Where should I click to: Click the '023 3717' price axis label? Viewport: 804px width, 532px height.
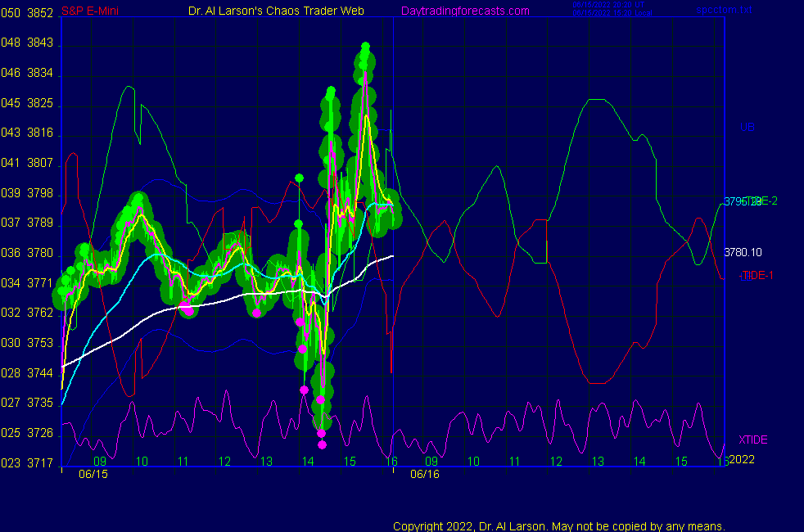tap(27, 463)
